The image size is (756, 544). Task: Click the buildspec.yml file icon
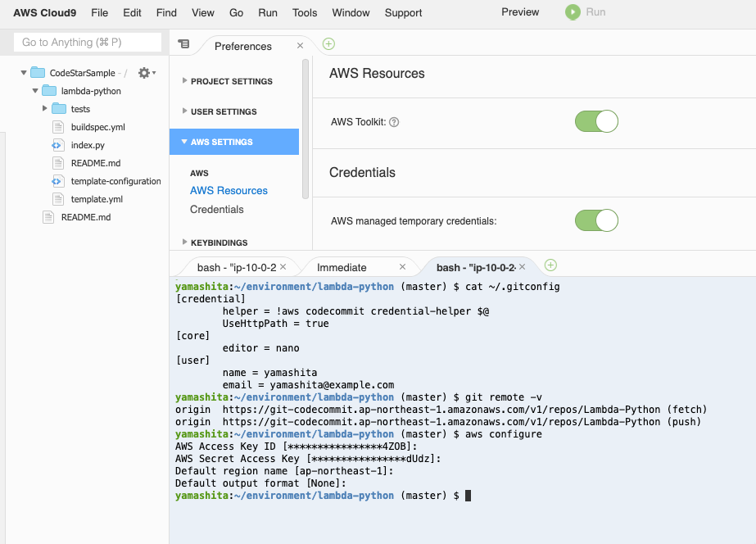click(58, 127)
